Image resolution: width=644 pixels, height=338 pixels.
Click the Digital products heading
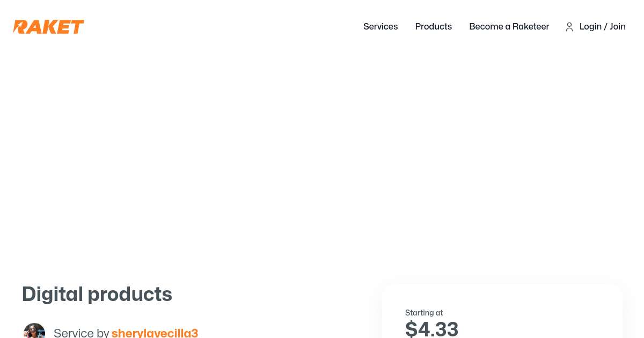(97, 294)
